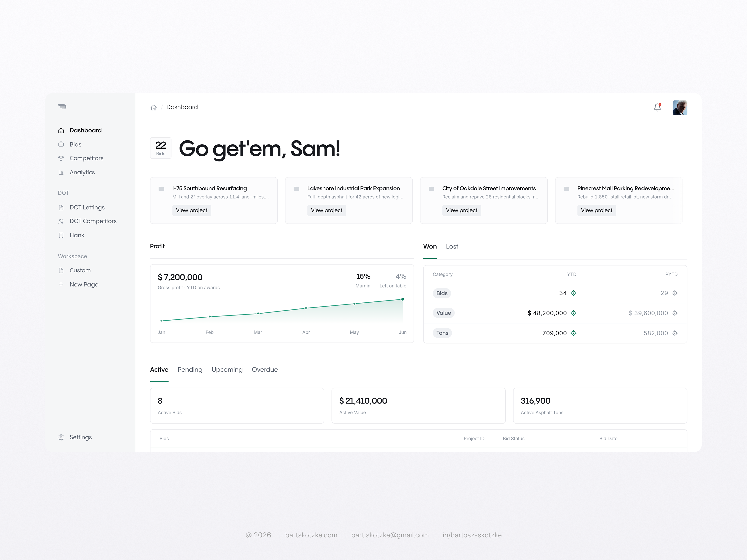Click the Value category pill

pyautogui.click(x=443, y=313)
